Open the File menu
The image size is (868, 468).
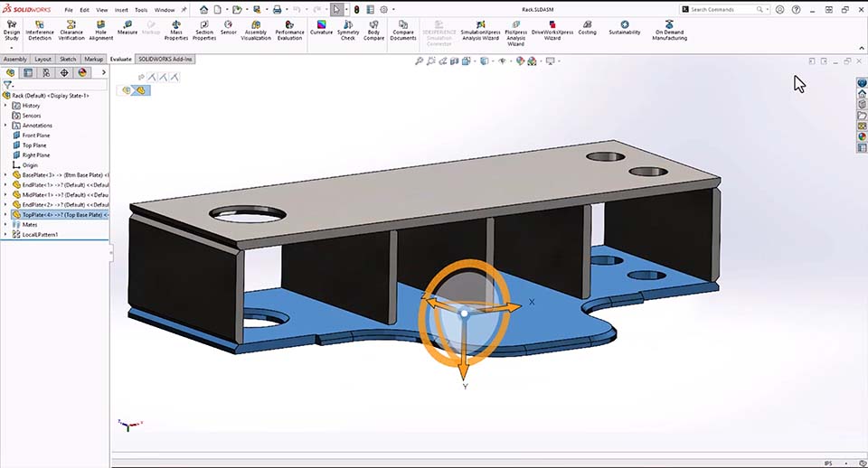tap(69, 10)
